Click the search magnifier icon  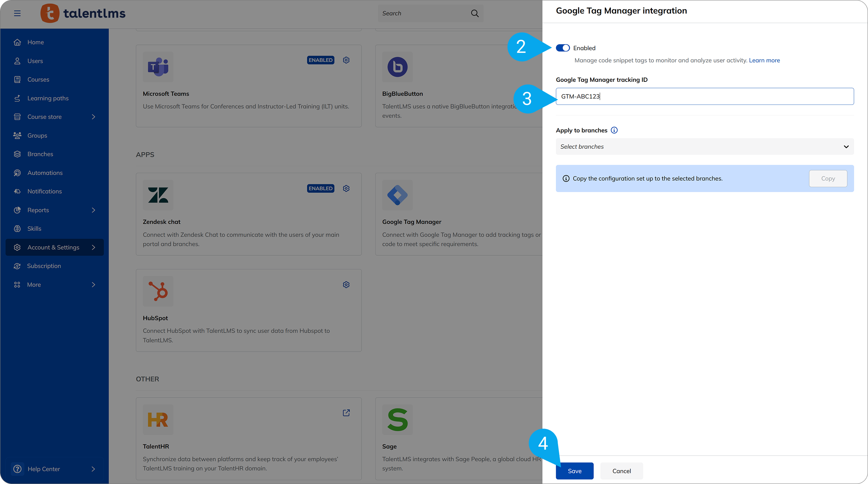coord(475,14)
